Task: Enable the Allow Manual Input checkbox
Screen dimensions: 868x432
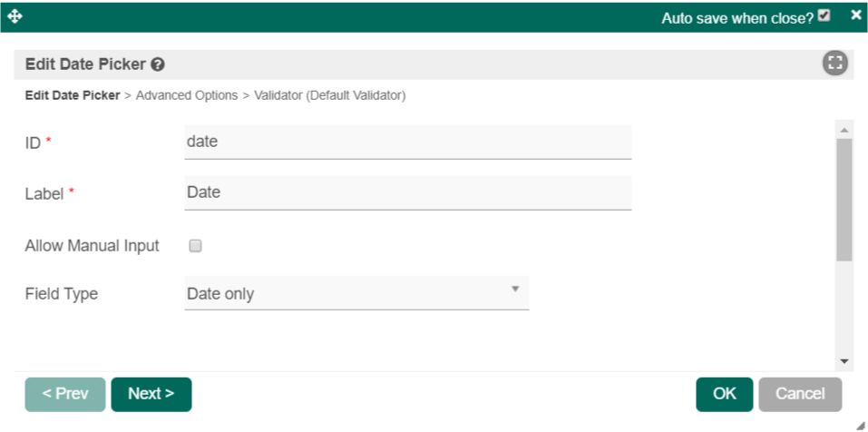Action: click(195, 245)
